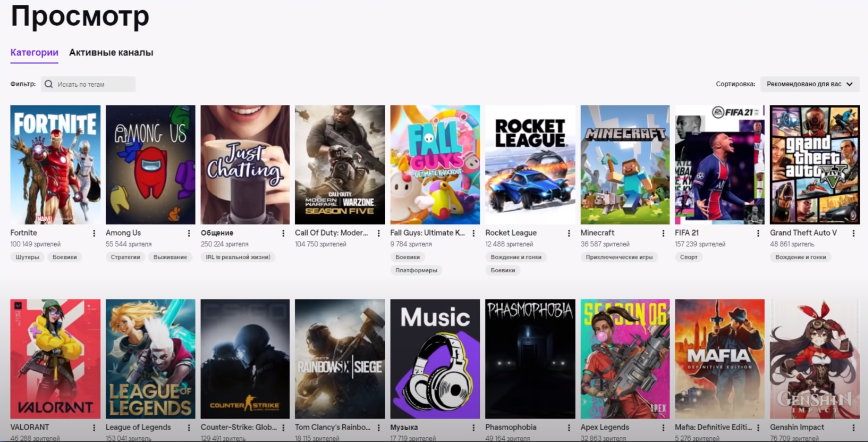This screenshot has width=868, height=442.
Task: Click the Grand Theft Auto V title link
Action: pyautogui.click(x=803, y=233)
